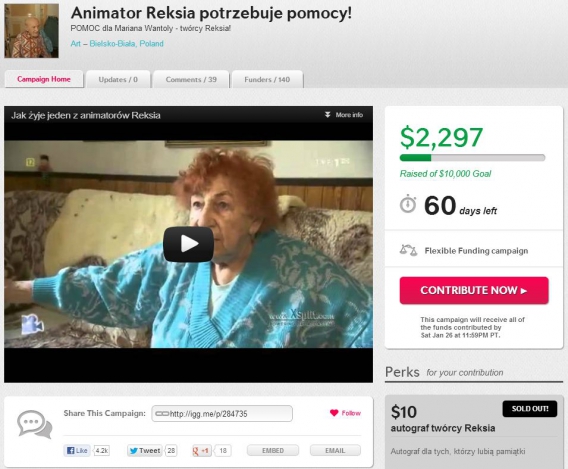Open the Campaign Home tab
568x469 pixels.
tap(44, 79)
